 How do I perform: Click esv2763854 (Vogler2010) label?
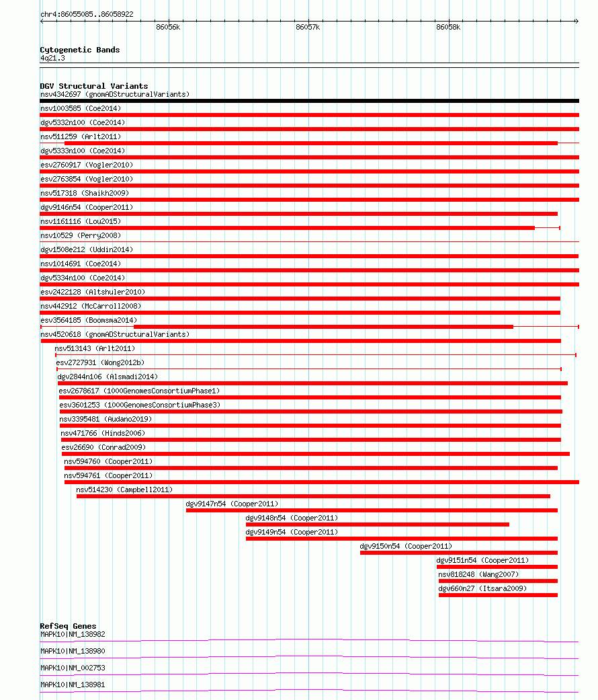point(87,179)
